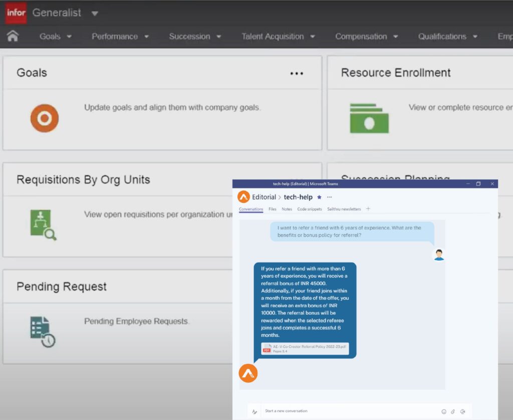Open the Resource Enrollment card title
This screenshot has height=420, width=513.
click(396, 73)
